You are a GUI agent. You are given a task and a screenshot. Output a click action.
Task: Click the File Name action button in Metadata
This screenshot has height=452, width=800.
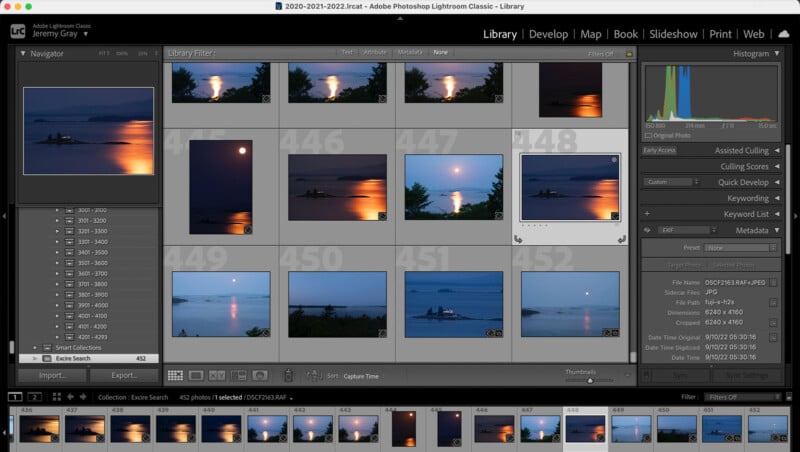click(x=773, y=283)
